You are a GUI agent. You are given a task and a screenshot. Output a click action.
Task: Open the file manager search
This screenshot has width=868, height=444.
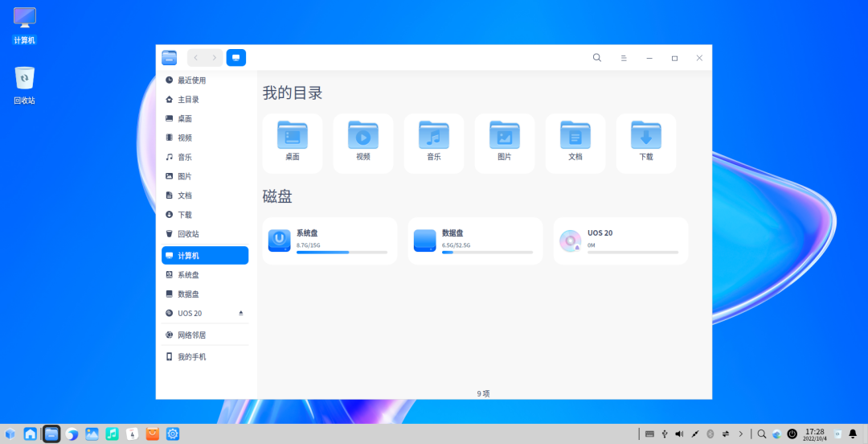[x=596, y=58]
